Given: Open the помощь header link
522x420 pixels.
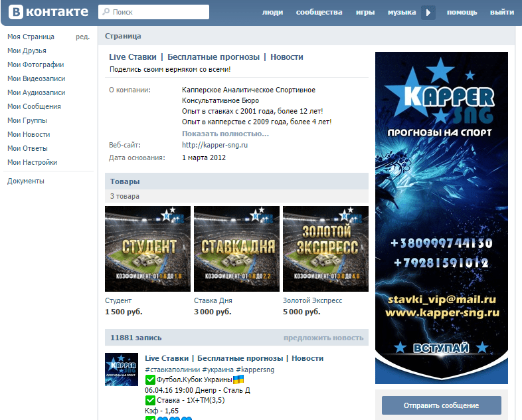Looking at the screenshot, I should tap(462, 12).
